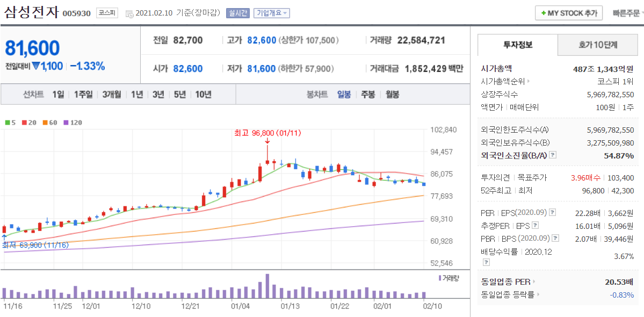Click the 상한가 107,500 text
This screenshot has height=317, width=644.
tap(309, 40)
